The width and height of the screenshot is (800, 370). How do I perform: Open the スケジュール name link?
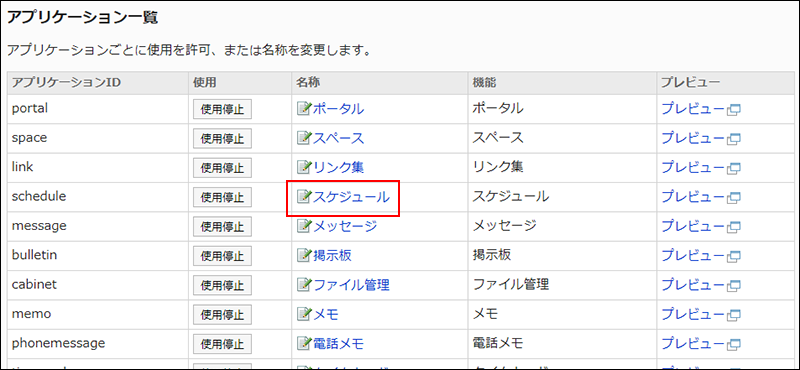(x=351, y=196)
